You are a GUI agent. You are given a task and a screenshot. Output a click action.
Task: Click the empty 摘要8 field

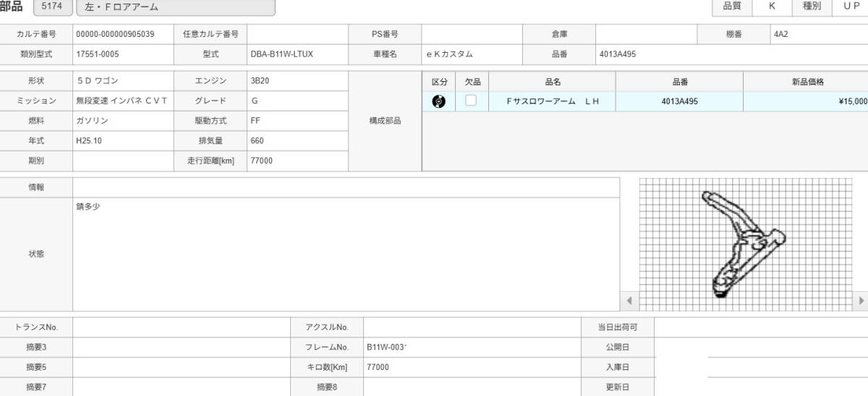coord(472,387)
